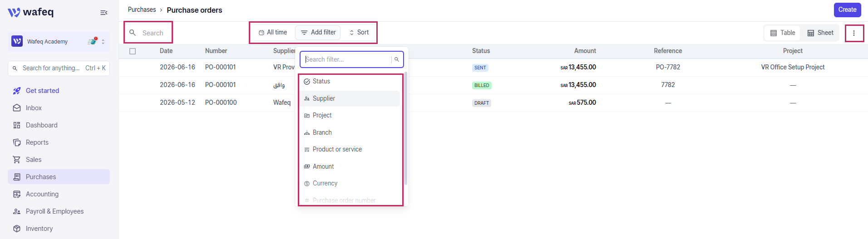Screen dimensions: 868x239
Task: Open Inbox in sidebar
Action: 59,108
